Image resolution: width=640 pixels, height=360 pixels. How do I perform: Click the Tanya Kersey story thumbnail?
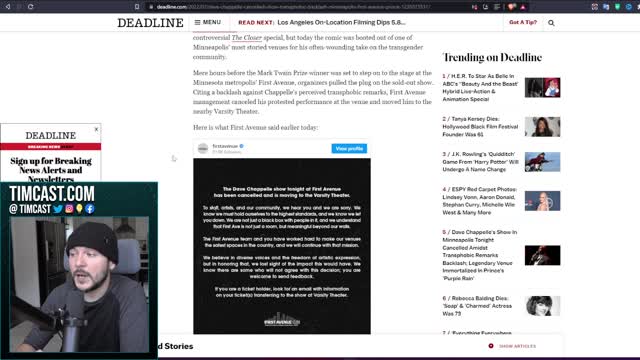tap(542, 127)
